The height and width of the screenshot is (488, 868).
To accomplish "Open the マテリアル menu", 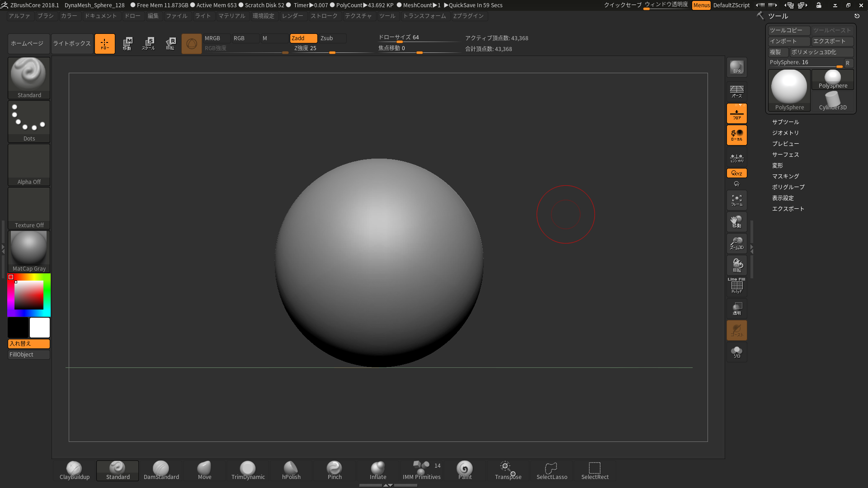I will click(231, 16).
